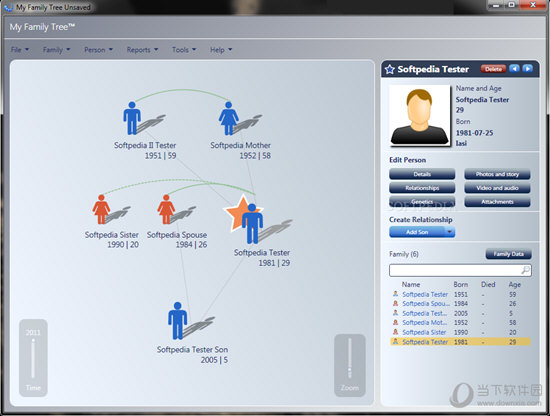Screen dimensions: 550x416
Task: Click the Time slider track
Action: tap(33, 358)
